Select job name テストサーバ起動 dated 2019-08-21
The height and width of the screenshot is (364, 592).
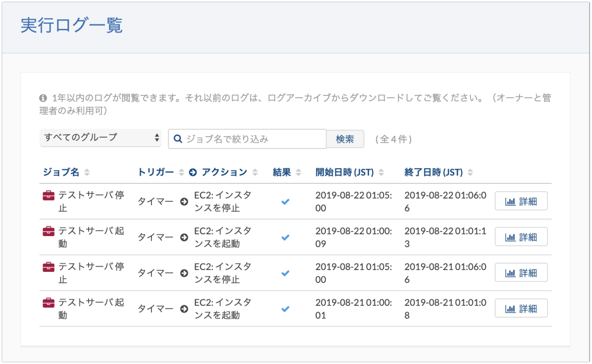tap(91, 309)
